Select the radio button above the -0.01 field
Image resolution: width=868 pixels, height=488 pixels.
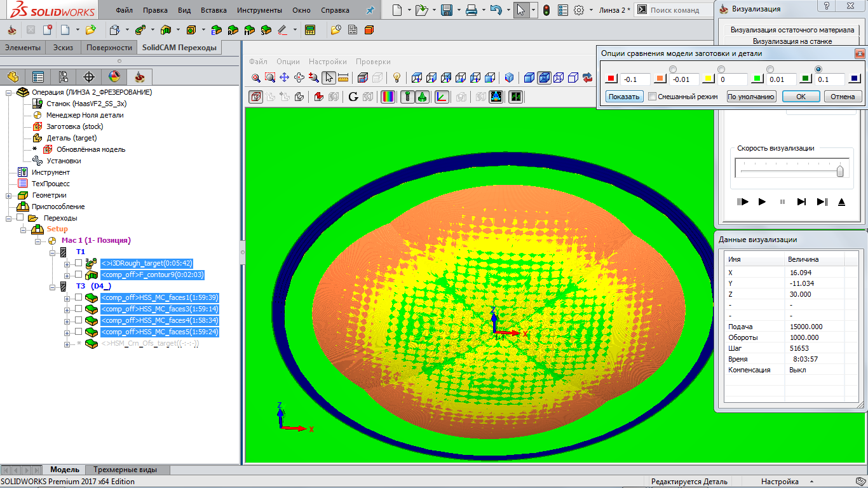click(x=673, y=69)
